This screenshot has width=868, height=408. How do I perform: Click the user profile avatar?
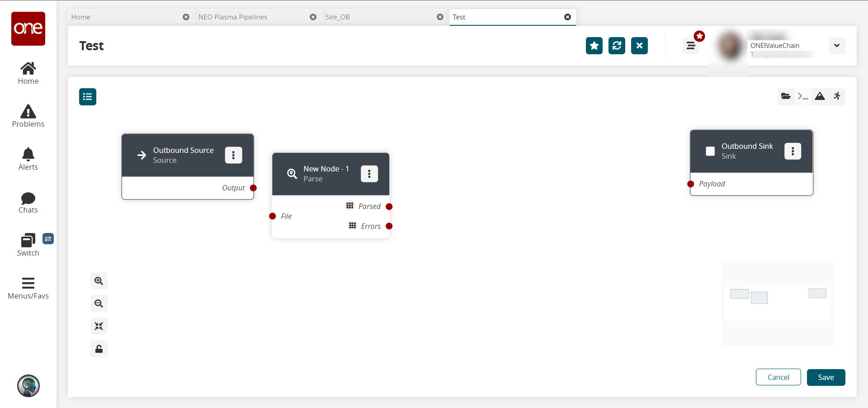(x=731, y=46)
